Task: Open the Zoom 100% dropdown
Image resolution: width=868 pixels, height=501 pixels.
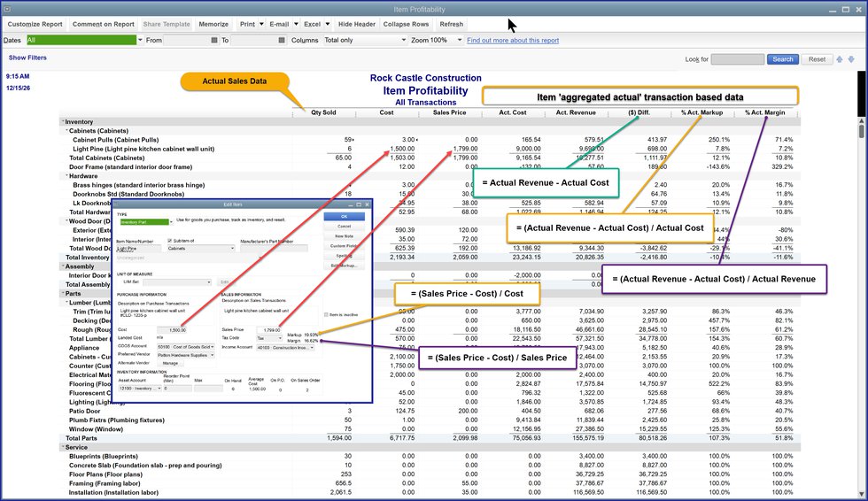Action: [x=461, y=41]
